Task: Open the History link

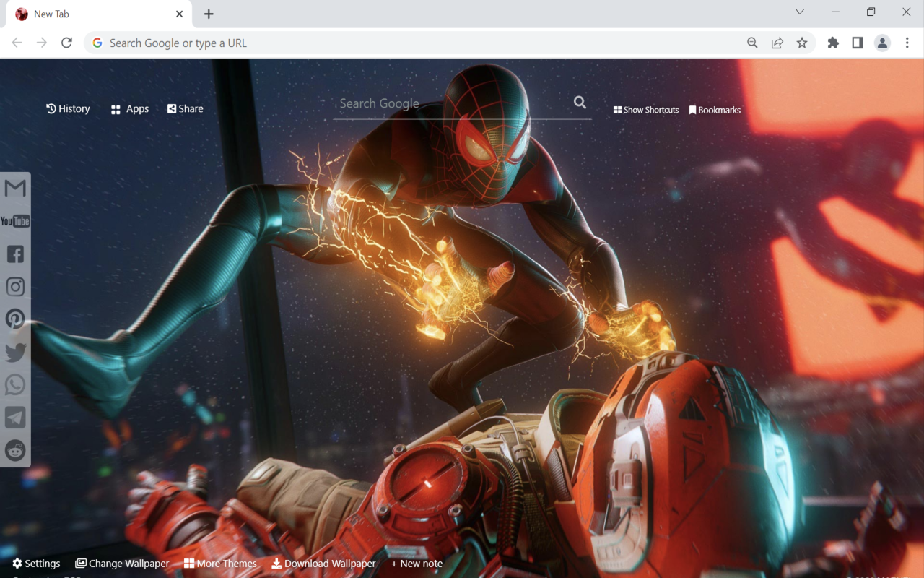Action: (68, 108)
